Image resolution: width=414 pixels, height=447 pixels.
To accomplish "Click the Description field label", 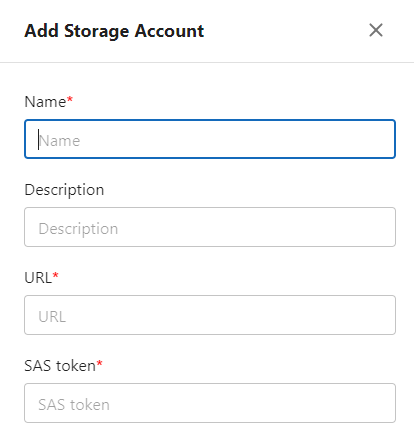I will [64, 190].
